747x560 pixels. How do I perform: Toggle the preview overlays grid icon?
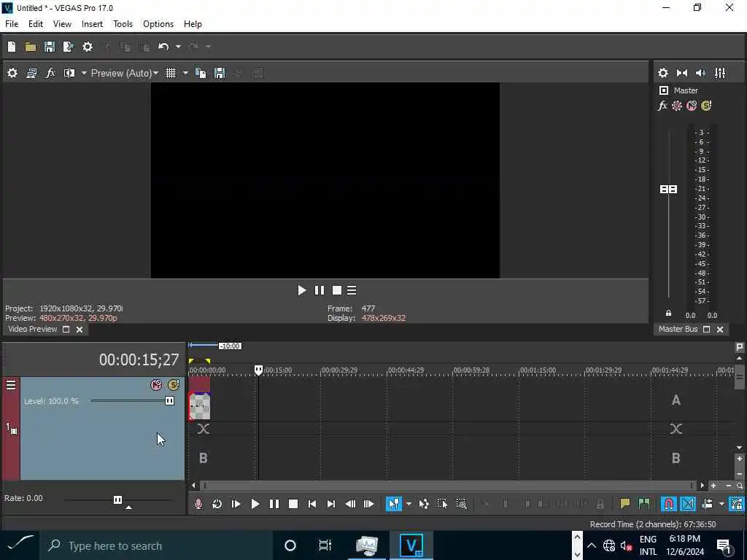tap(171, 73)
